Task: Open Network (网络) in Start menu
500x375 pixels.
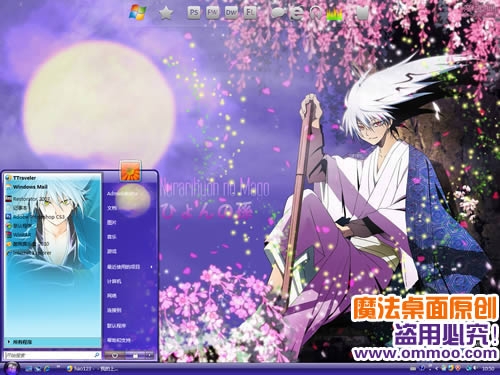Action: coord(112,296)
